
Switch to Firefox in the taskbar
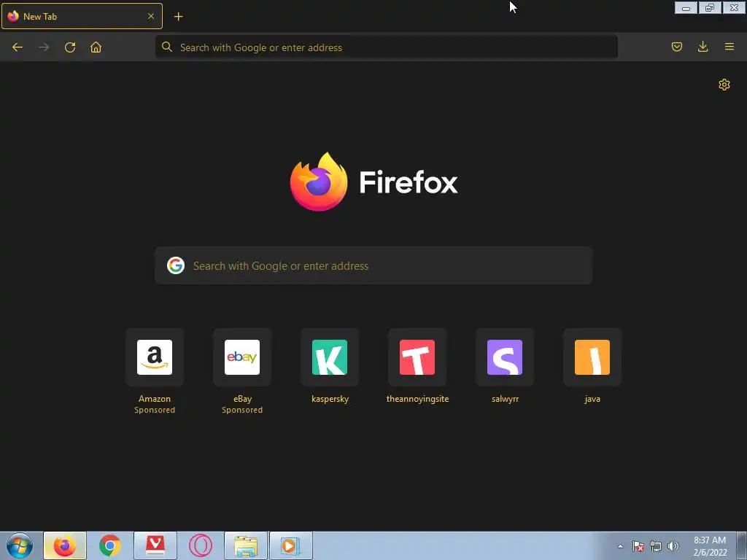pyautogui.click(x=65, y=545)
